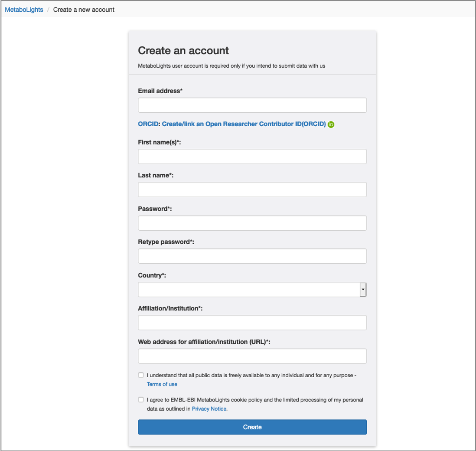Click the Affiliation/Institution text field
The height and width of the screenshot is (451, 476).
[x=252, y=323]
